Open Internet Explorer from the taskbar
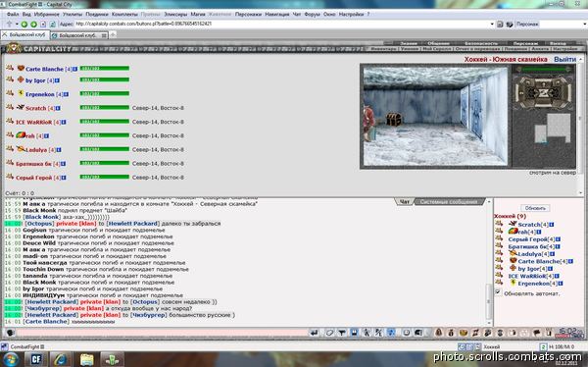588x367 pixels. 61,359
